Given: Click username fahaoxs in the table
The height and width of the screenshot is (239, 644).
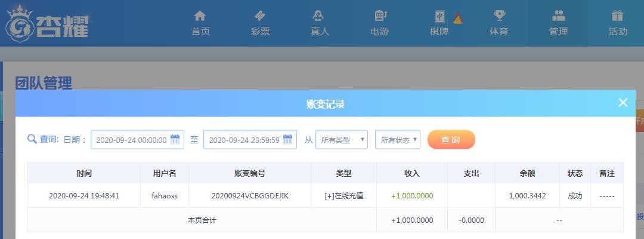Looking at the screenshot, I should [x=165, y=196].
